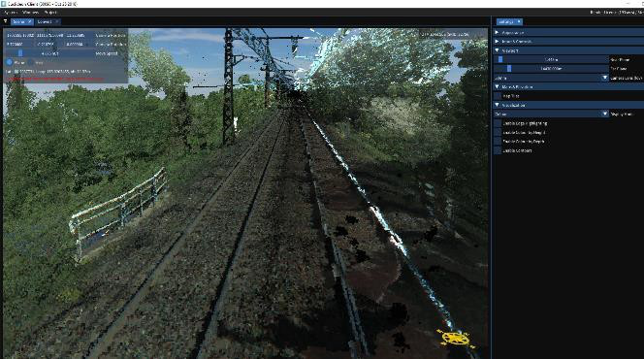Open the Project menu
Screen dimensions: 644x359
[x=50, y=13]
